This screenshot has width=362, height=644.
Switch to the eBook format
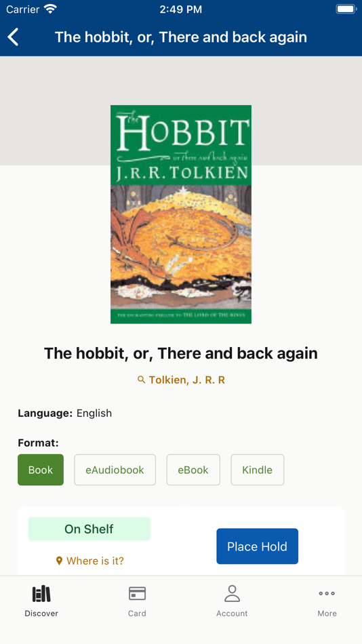click(193, 470)
